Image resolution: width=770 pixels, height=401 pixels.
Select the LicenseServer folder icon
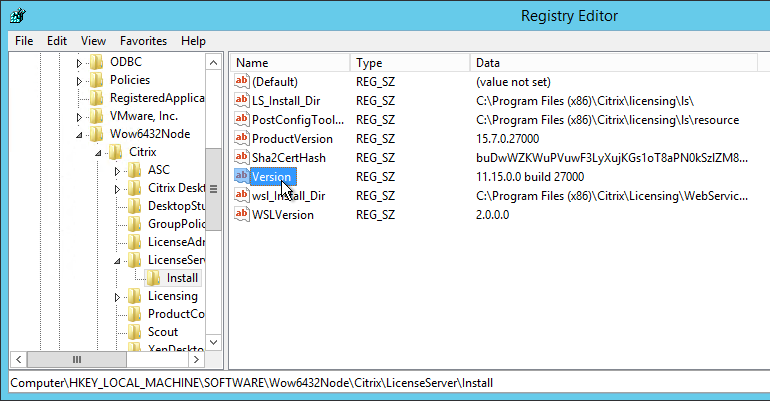pos(135,260)
